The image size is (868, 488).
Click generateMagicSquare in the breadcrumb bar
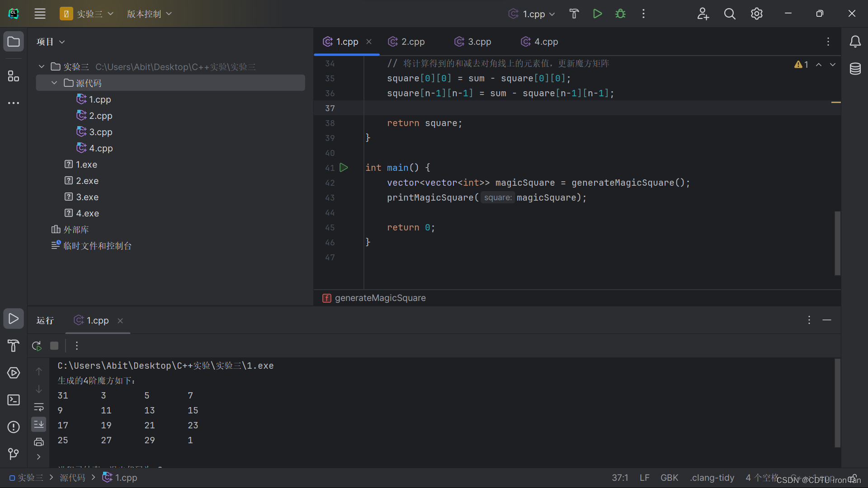pos(380,298)
